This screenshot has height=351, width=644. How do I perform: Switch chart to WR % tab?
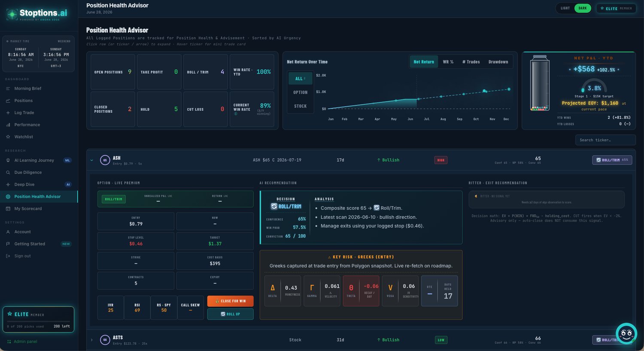pos(448,62)
